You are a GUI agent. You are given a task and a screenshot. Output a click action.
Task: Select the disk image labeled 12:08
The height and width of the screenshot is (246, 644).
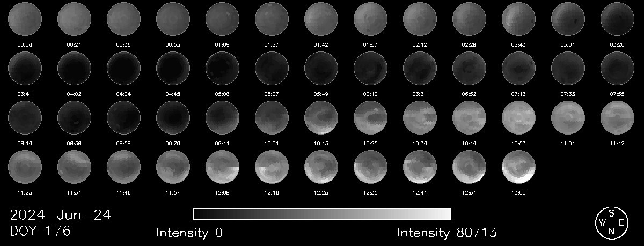click(x=222, y=167)
